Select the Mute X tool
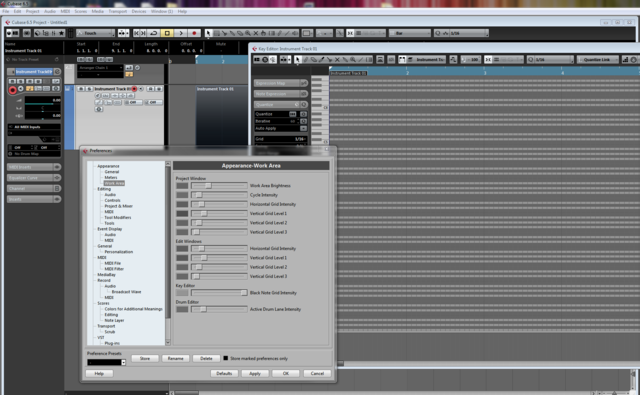 (256, 33)
